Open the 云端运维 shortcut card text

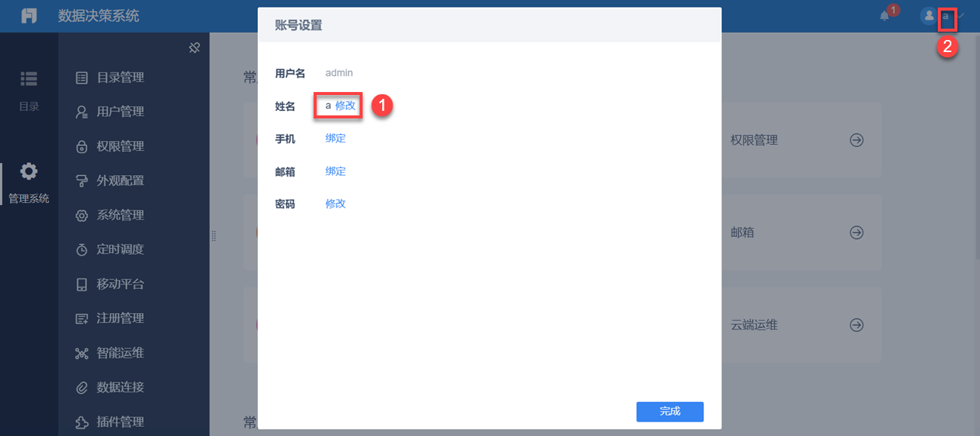coord(754,325)
